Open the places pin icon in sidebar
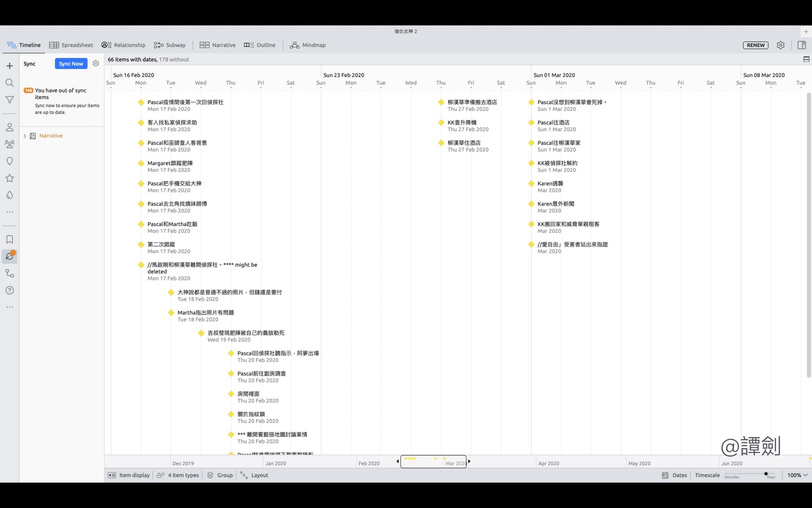 9,161
